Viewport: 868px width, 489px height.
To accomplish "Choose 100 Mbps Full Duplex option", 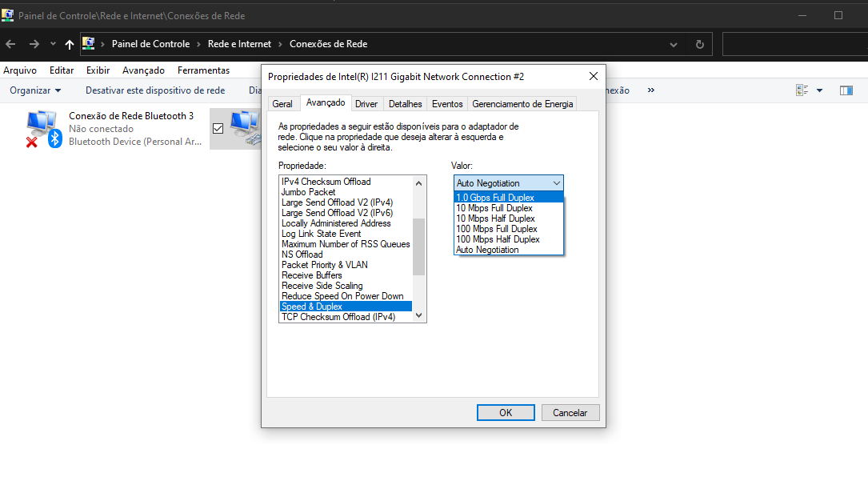I will [x=508, y=229].
